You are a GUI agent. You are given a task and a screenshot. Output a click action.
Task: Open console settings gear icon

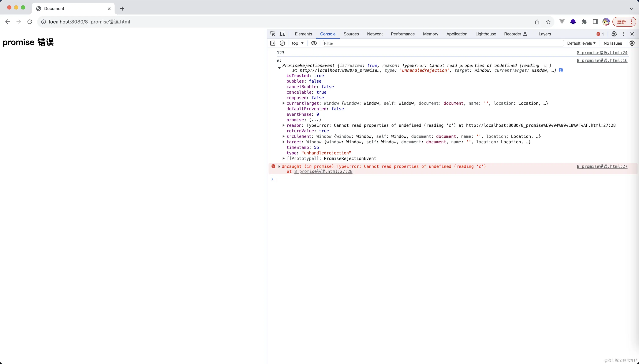(632, 43)
